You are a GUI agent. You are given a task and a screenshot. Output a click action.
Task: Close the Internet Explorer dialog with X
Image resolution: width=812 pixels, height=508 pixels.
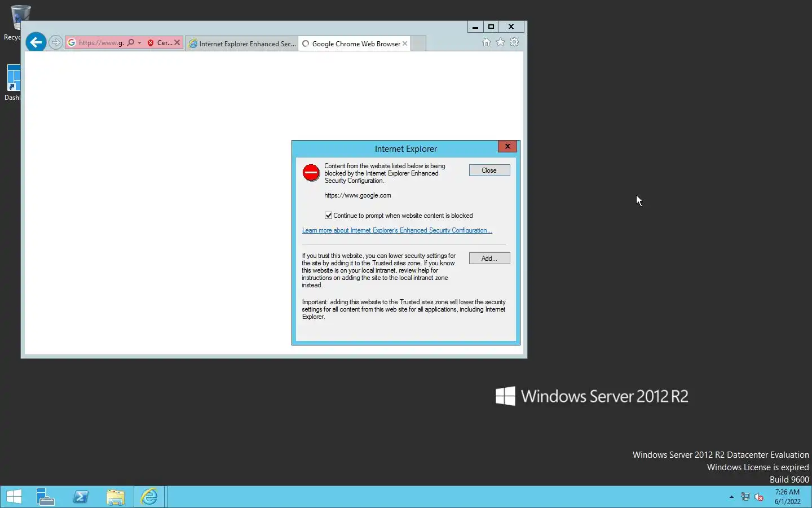click(x=507, y=147)
